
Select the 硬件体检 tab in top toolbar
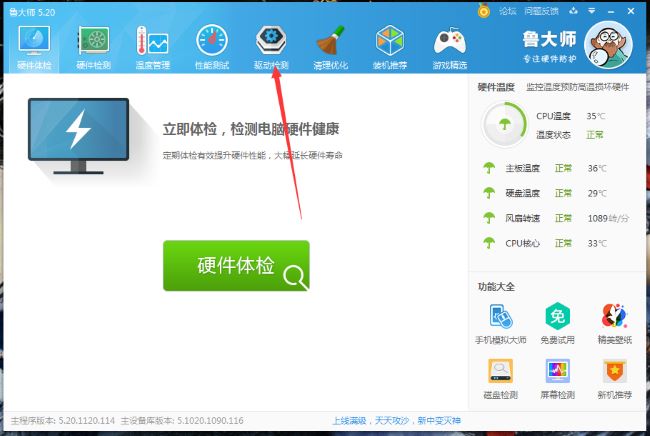pos(34,47)
